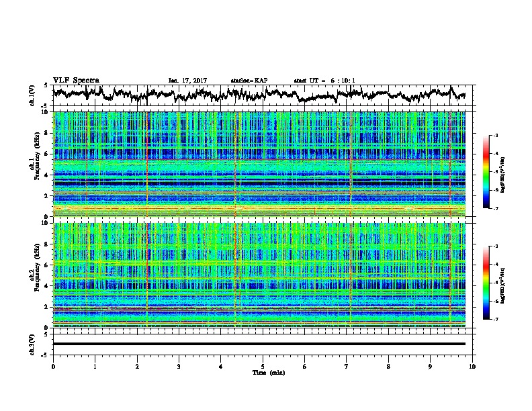The width and height of the screenshot is (532, 411).
Task: Click the "-3" label on ch.2 colorbar
Action: coord(495,246)
